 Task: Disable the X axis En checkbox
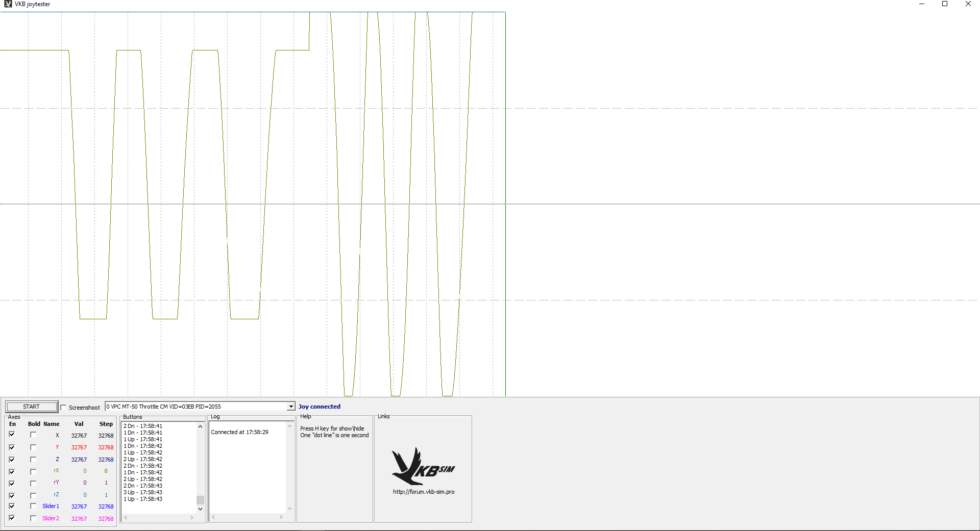tap(12, 435)
